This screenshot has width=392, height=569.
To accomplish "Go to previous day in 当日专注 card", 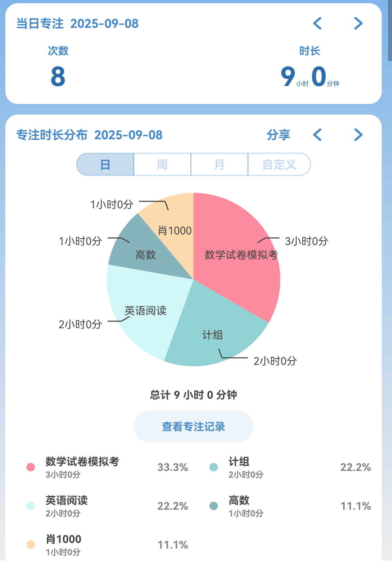I will pos(317,24).
